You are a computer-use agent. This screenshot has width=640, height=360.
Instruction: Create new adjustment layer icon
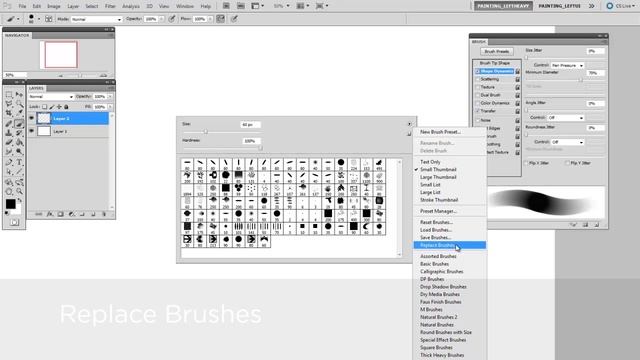pos(71,214)
